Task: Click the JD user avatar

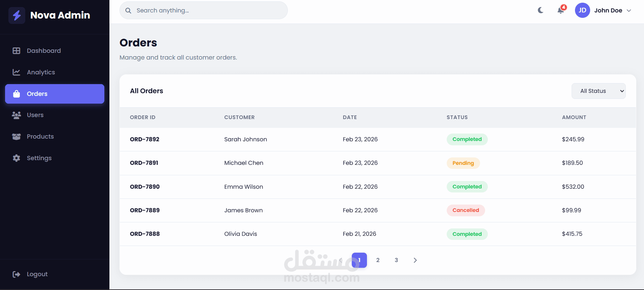Action: click(x=582, y=10)
